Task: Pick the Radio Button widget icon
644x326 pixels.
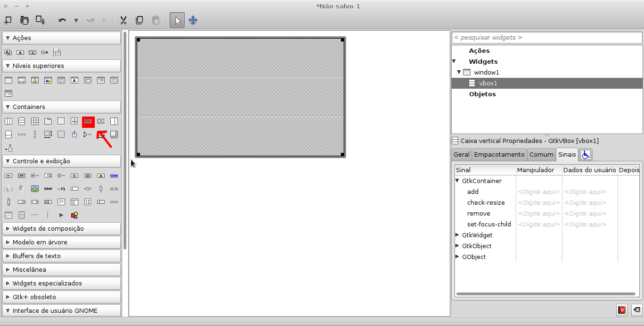Action: click(x=61, y=176)
